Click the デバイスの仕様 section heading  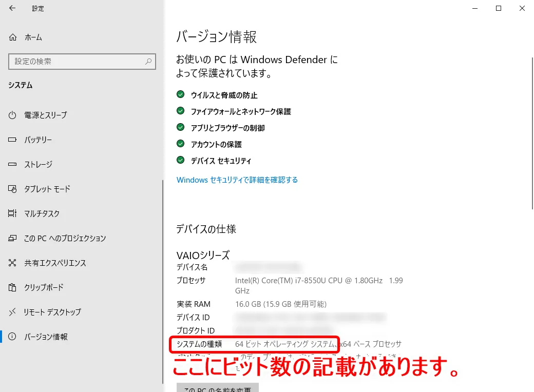206,229
